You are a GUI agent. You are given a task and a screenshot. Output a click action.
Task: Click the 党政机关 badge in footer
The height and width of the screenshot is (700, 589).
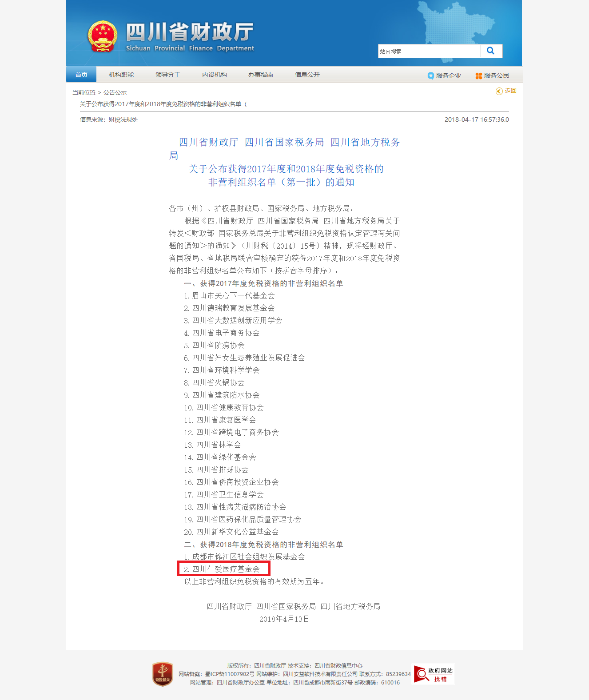point(163,674)
